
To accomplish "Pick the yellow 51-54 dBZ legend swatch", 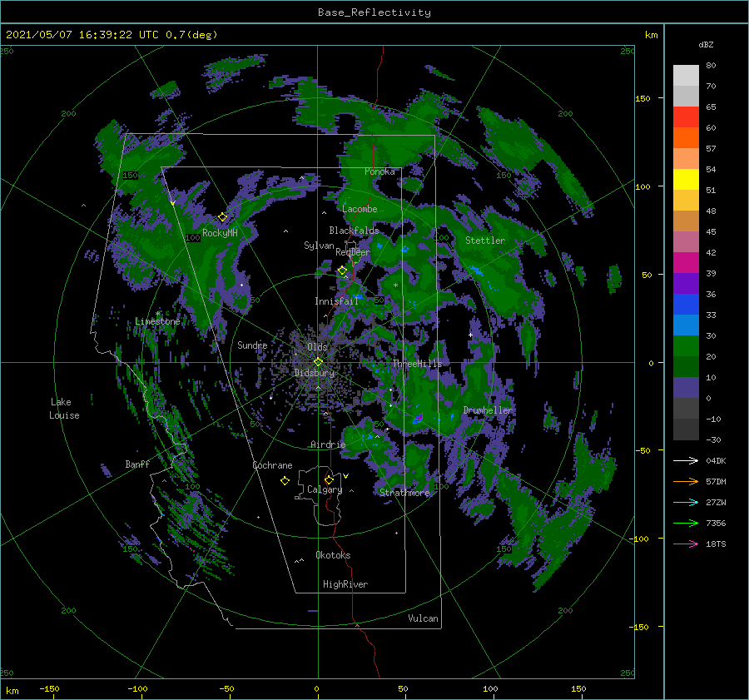I will (686, 180).
